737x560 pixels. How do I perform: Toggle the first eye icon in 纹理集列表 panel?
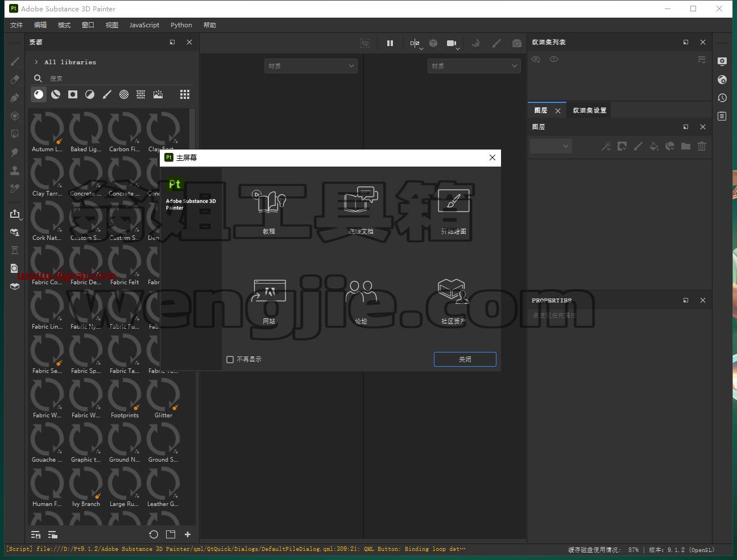[536, 59]
